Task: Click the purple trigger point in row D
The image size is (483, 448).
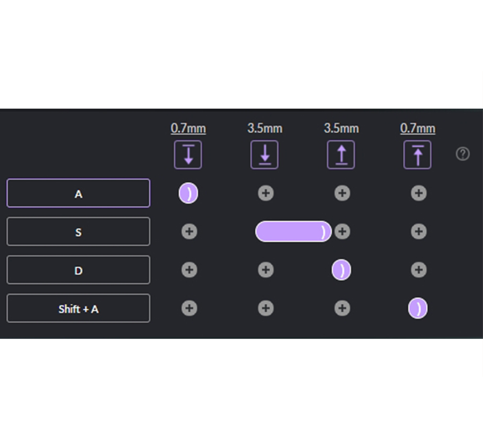Action: (x=341, y=270)
